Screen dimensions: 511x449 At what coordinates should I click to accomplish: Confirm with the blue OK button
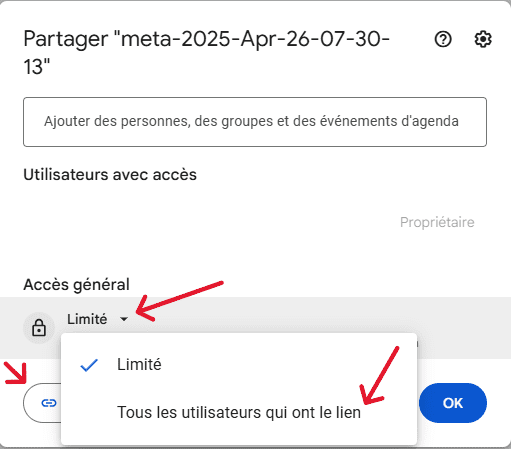pyautogui.click(x=453, y=403)
